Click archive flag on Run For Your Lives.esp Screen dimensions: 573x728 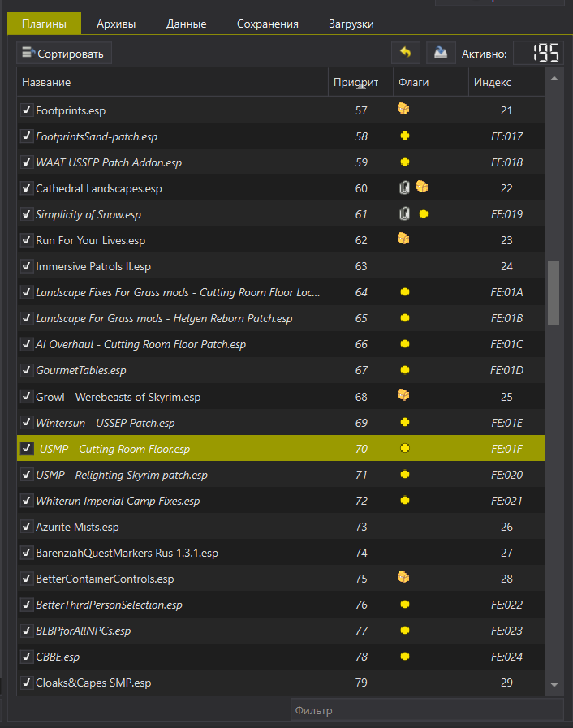[x=403, y=239]
